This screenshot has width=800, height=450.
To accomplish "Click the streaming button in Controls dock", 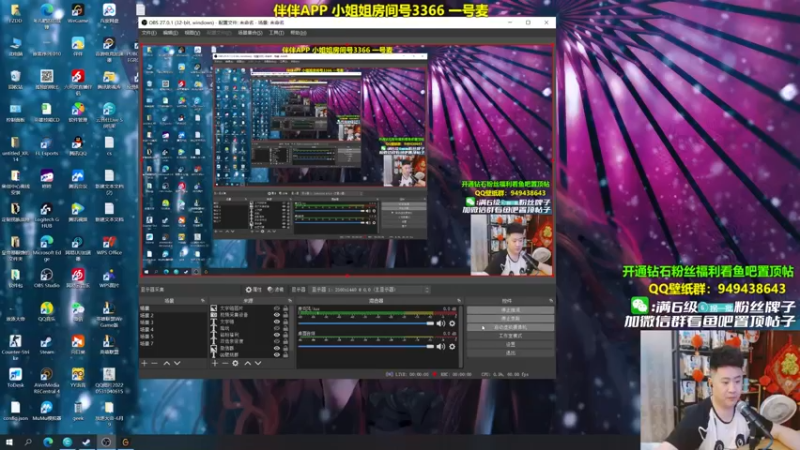I will pyautogui.click(x=510, y=310).
